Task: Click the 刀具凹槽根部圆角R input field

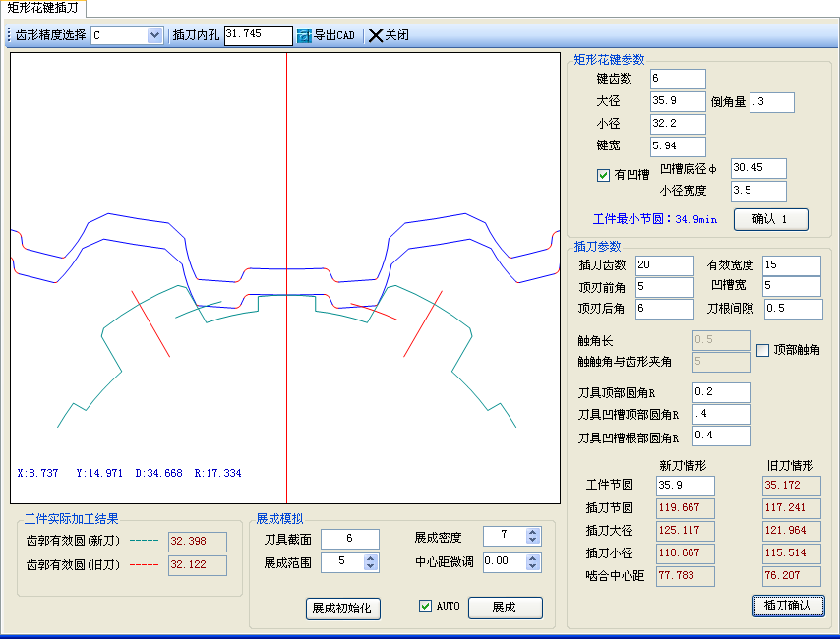Action: (722, 436)
